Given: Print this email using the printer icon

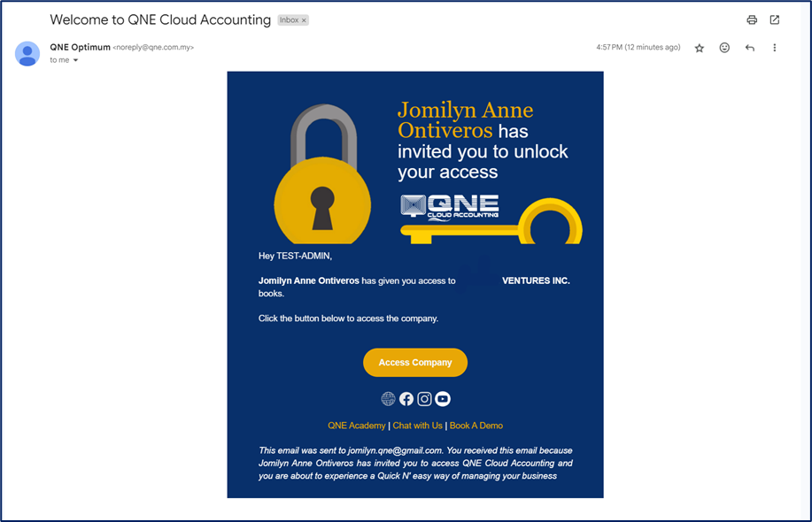Looking at the screenshot, I should pos(752,19).
